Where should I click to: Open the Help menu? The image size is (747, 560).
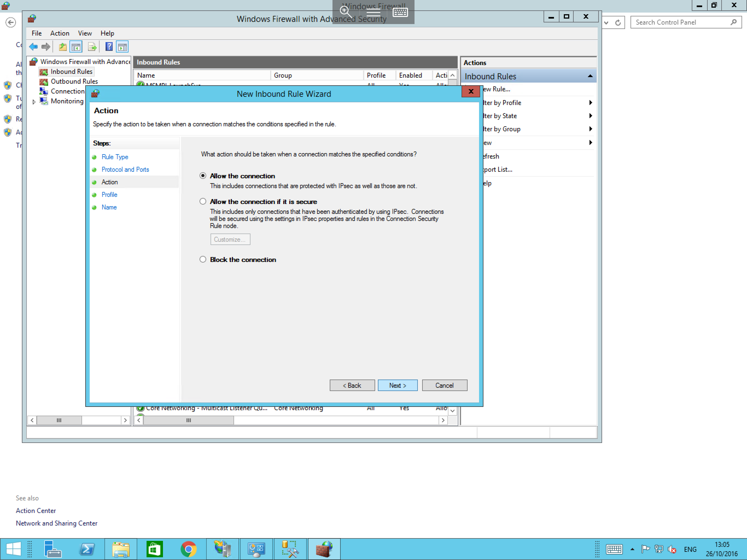coord(107,33)
